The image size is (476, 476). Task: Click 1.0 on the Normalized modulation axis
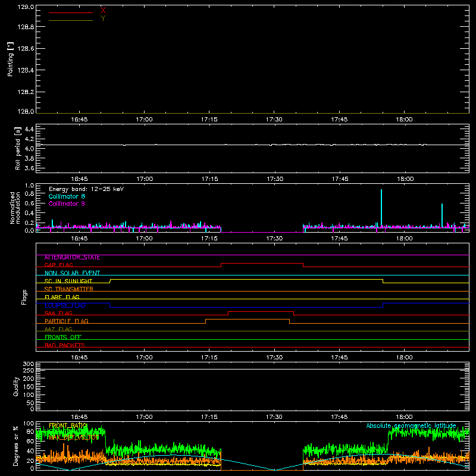pos(29,186)
